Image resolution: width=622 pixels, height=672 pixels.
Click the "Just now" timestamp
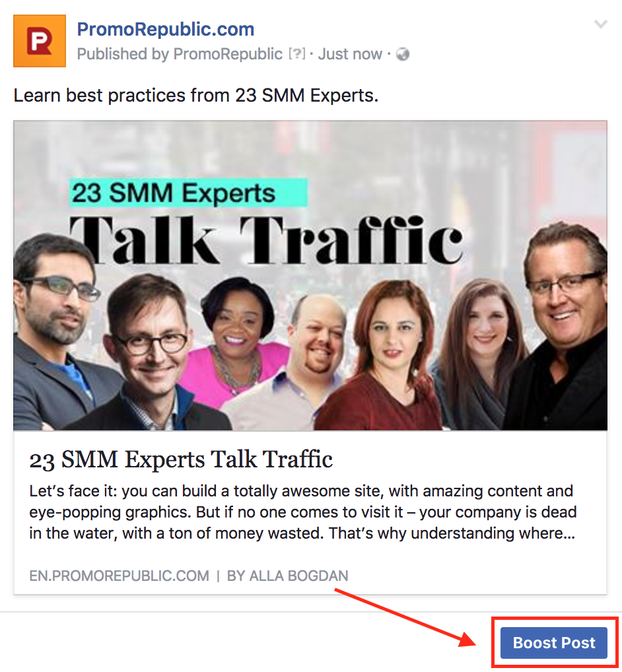coord(350,54)
